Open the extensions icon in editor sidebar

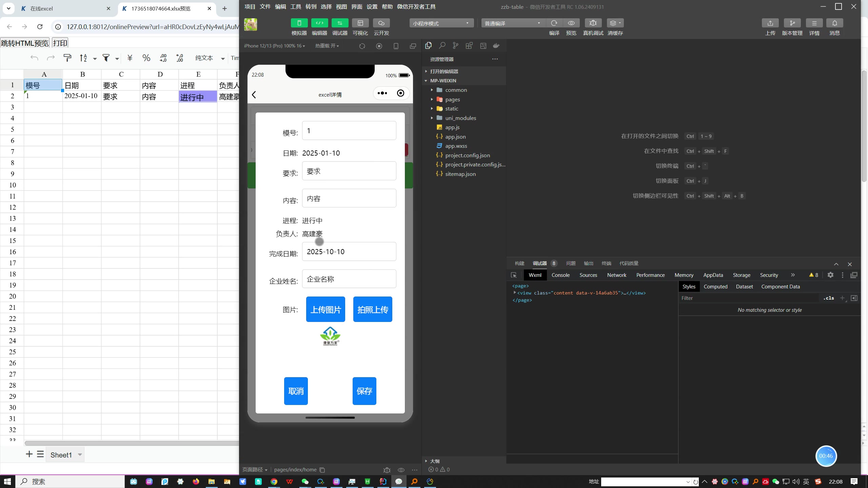coord(469,46)
